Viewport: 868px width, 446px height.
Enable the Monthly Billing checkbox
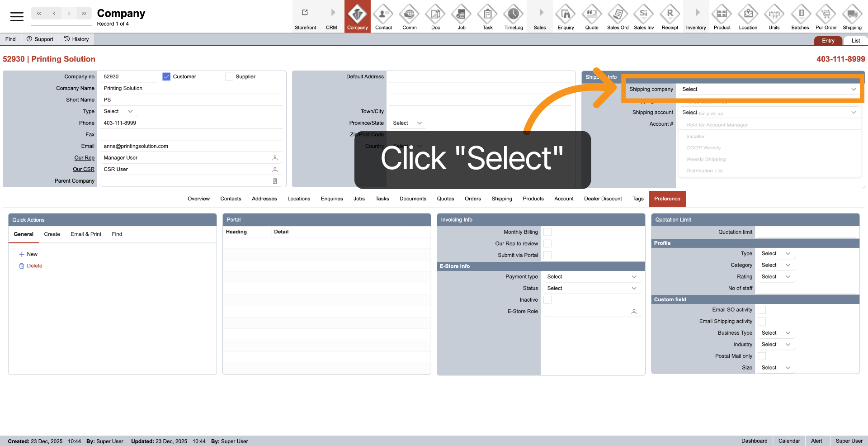tap(547, 232)
